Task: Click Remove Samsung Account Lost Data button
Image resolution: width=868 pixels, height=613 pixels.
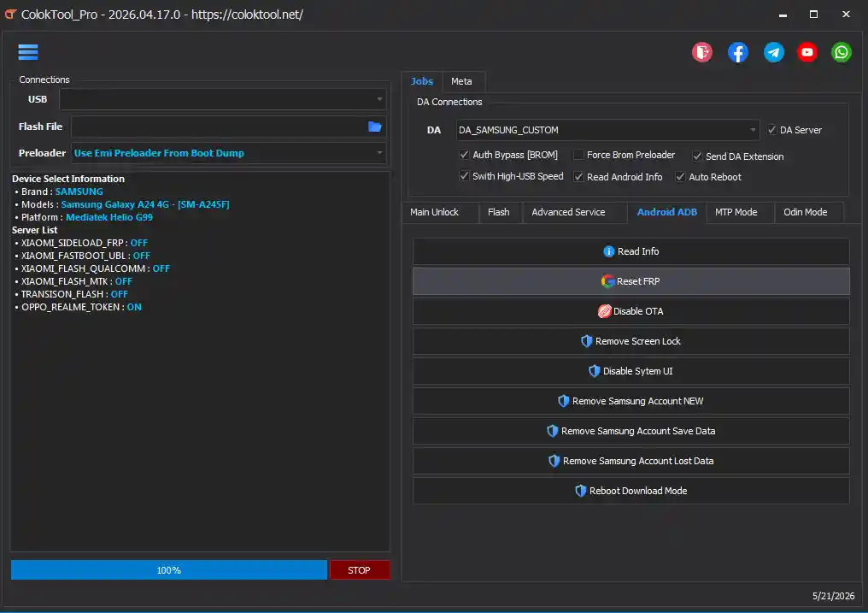Action: (630, 461)
